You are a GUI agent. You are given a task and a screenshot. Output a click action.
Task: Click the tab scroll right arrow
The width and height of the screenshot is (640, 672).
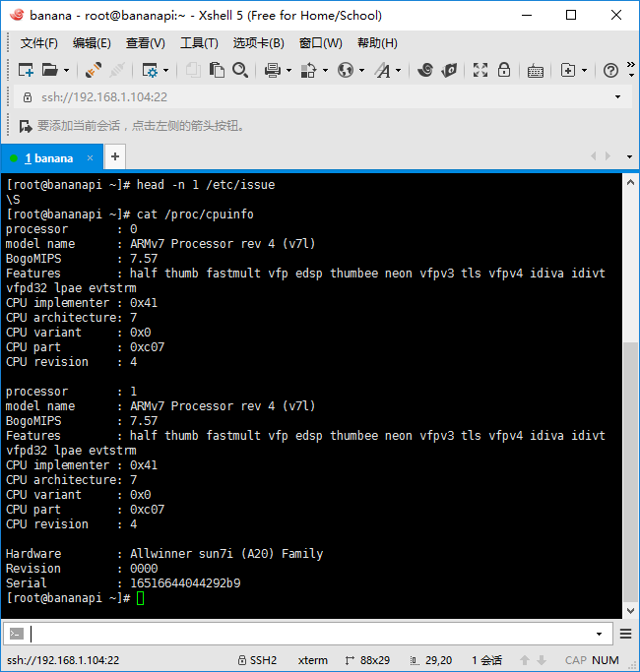608,156
